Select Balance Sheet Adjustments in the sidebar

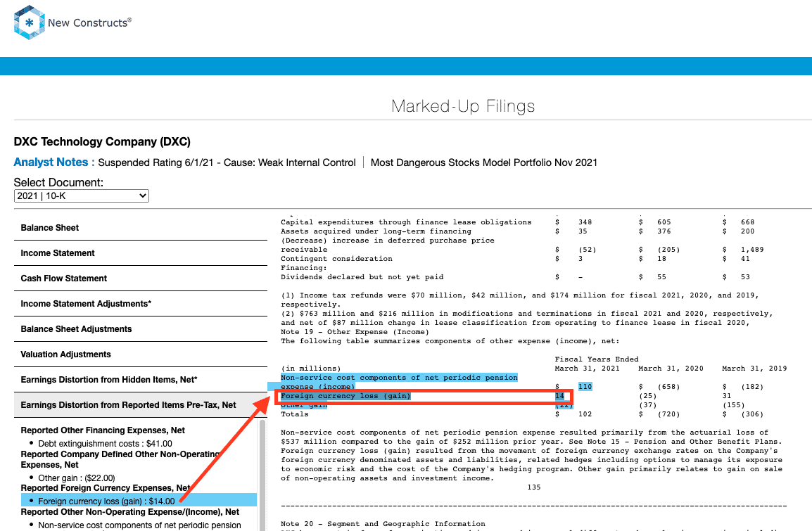click(76, 329)
